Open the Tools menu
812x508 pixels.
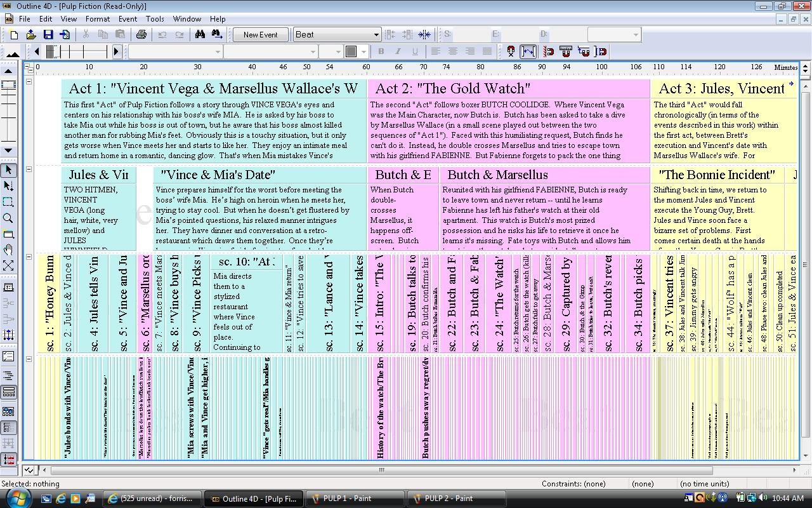155,19
